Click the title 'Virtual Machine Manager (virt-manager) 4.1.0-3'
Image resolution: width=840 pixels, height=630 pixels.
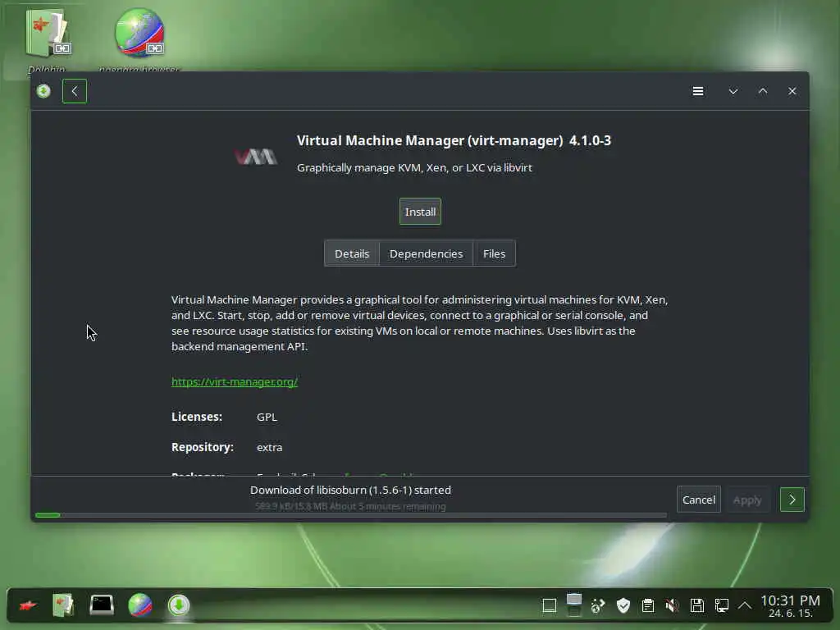(x=454, y=140)
